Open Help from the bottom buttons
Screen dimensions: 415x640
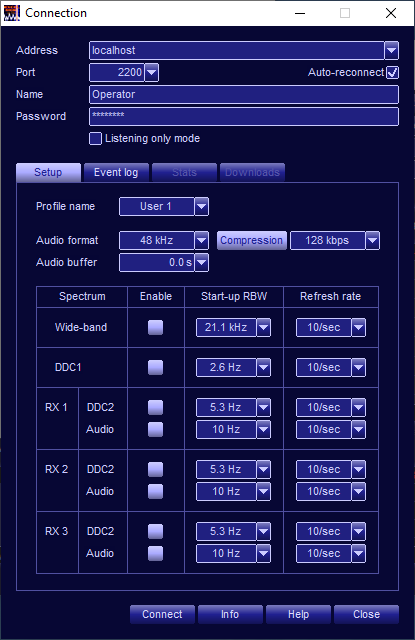coord(298,614)
